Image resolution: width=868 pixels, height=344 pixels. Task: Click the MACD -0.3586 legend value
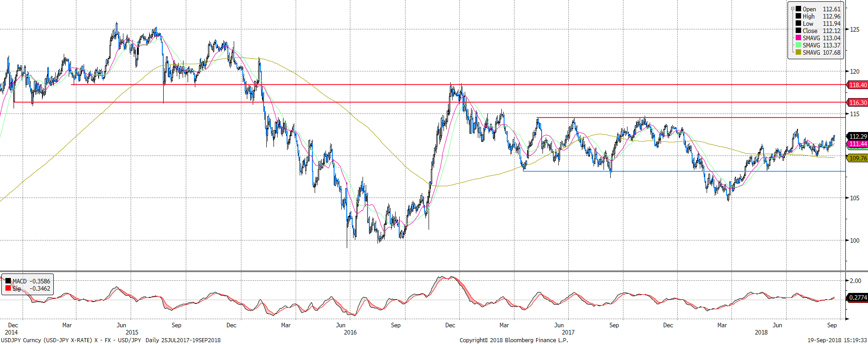pyautogui.click(x=40, y=281)
